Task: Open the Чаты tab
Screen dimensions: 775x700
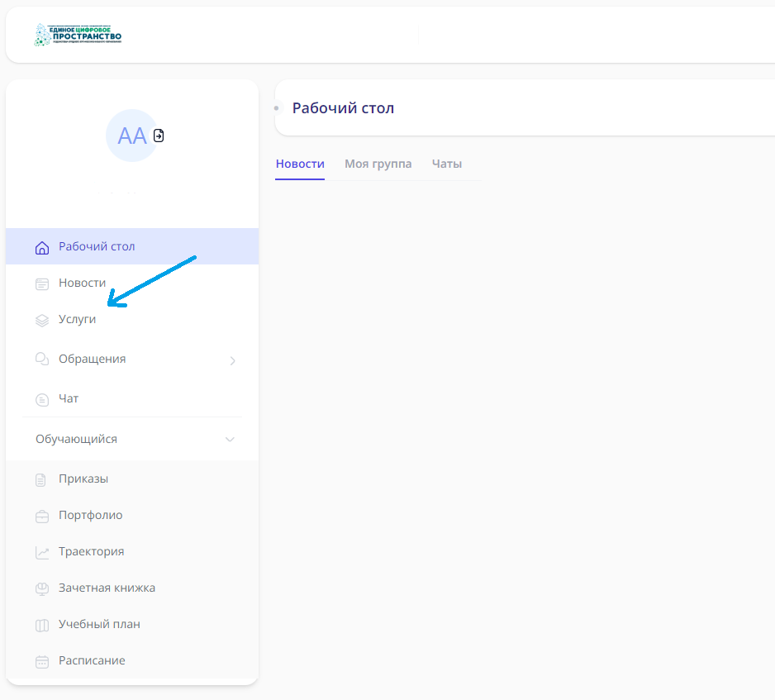Action: point(446,164)
